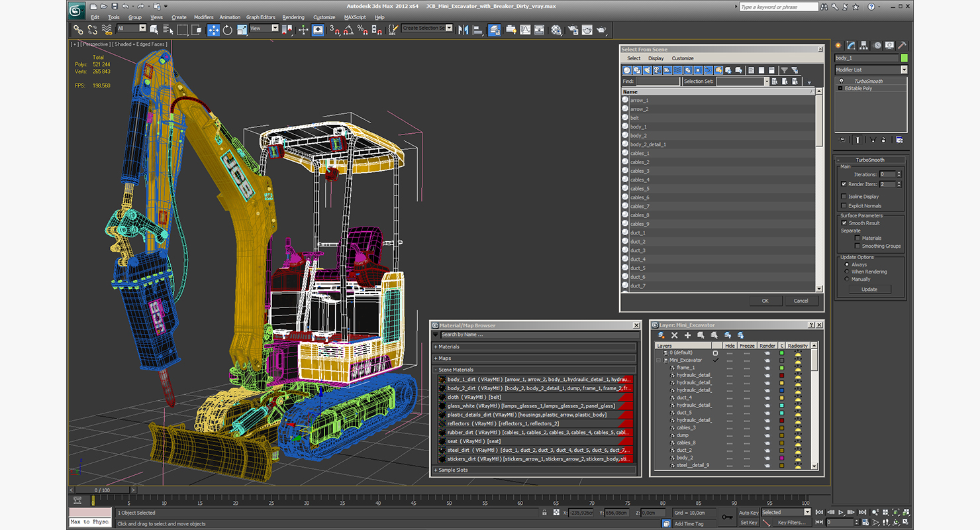The width and height of the screenshot is (980, 530).
Task: Add selected objects to layer plus icon
Action: click(687, 335)
